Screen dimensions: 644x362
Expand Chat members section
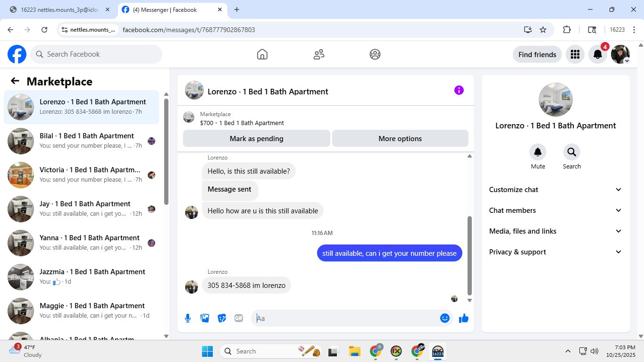click(555, 210)
